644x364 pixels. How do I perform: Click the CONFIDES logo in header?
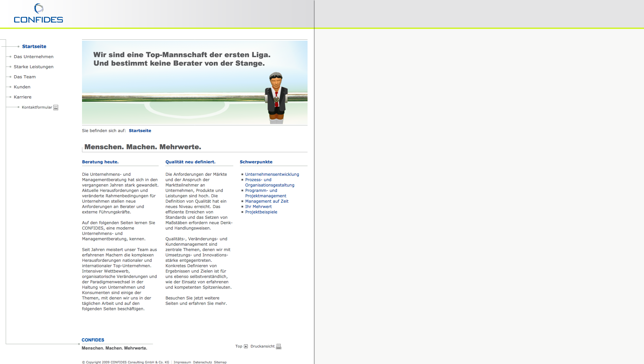pos(38,14)
